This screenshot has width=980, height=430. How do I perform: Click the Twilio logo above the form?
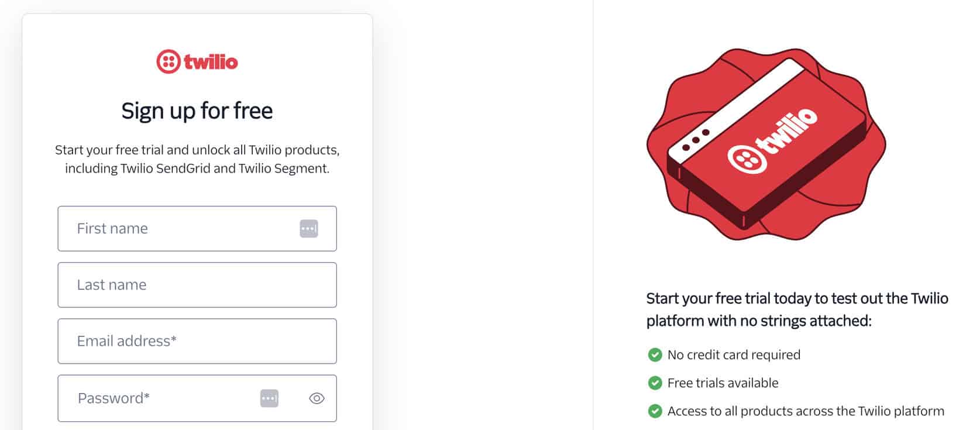coord(197,61)
